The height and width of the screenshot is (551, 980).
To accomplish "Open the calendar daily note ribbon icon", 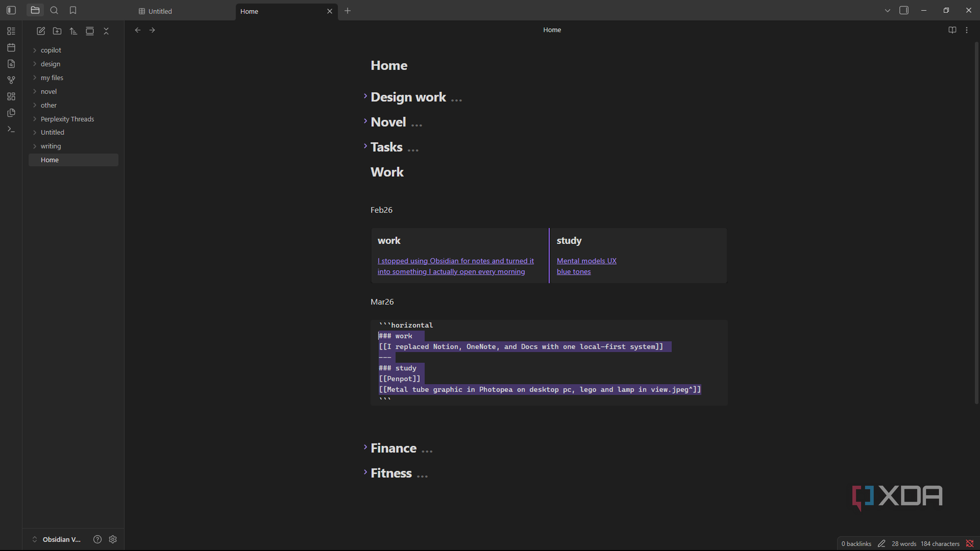I will click(11, 47).
